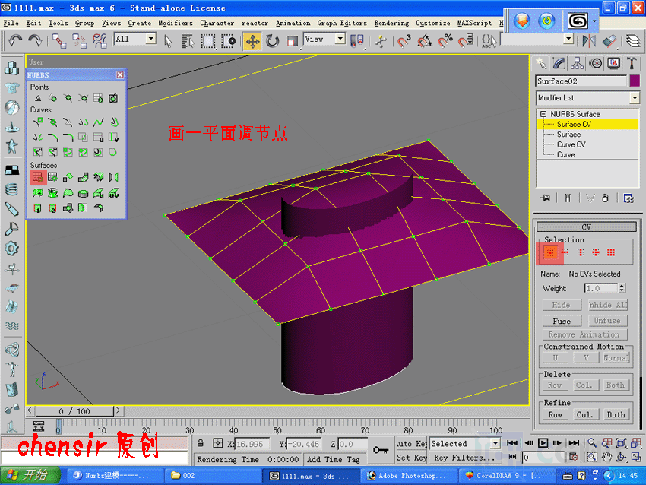The width and height of the screenshot is (646, 485).
Task: Collapse the CV rollout header
Action: (x=587, y=227)
